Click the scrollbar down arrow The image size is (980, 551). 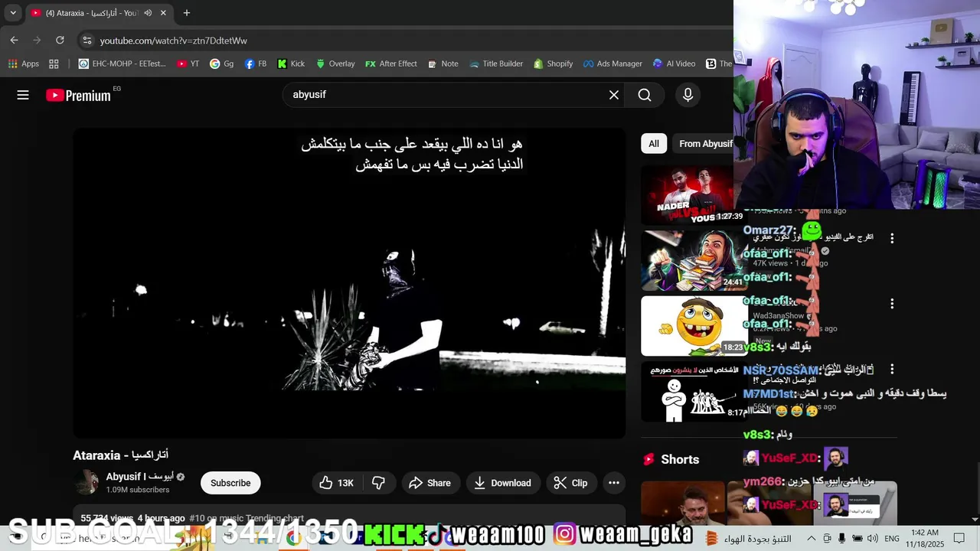coord(975,520)
